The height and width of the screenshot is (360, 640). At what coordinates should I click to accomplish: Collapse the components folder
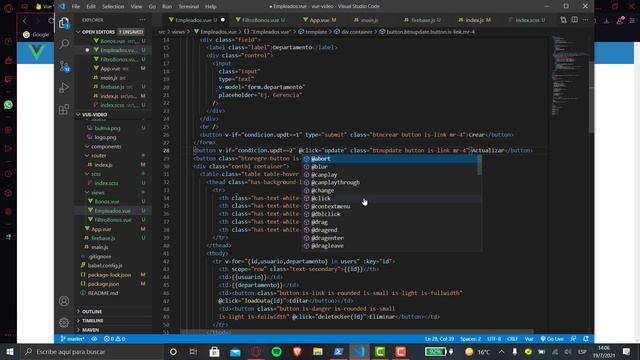point(106,147)
